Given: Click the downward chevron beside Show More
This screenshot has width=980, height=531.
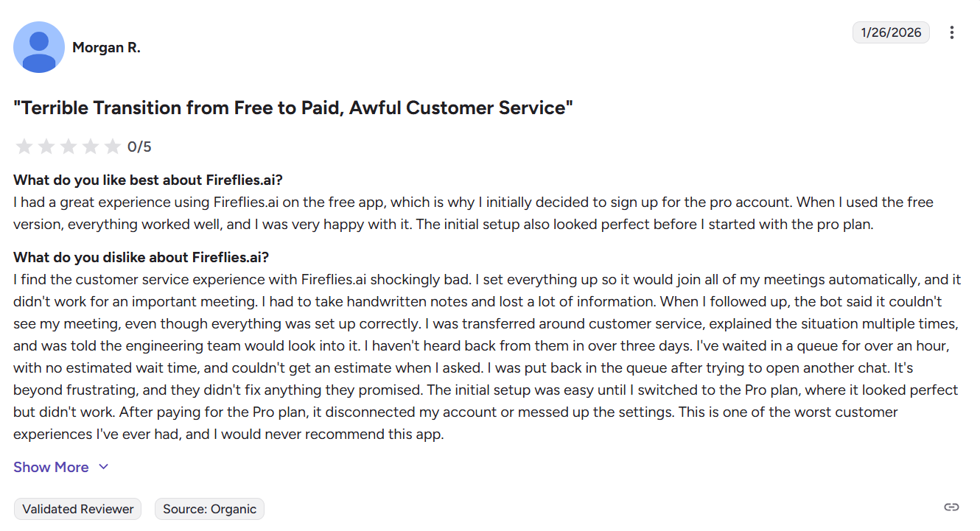Looking at the screenshot, I should (103, 467).
